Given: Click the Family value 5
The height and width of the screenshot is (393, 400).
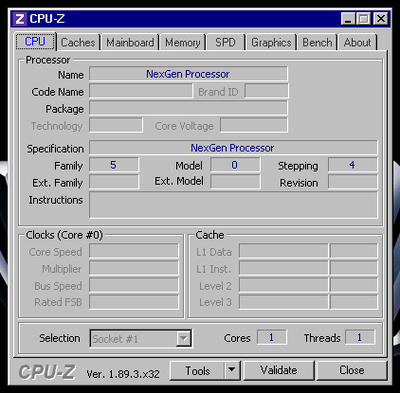Looking at the screenshot, I should (x=113, y=165).
